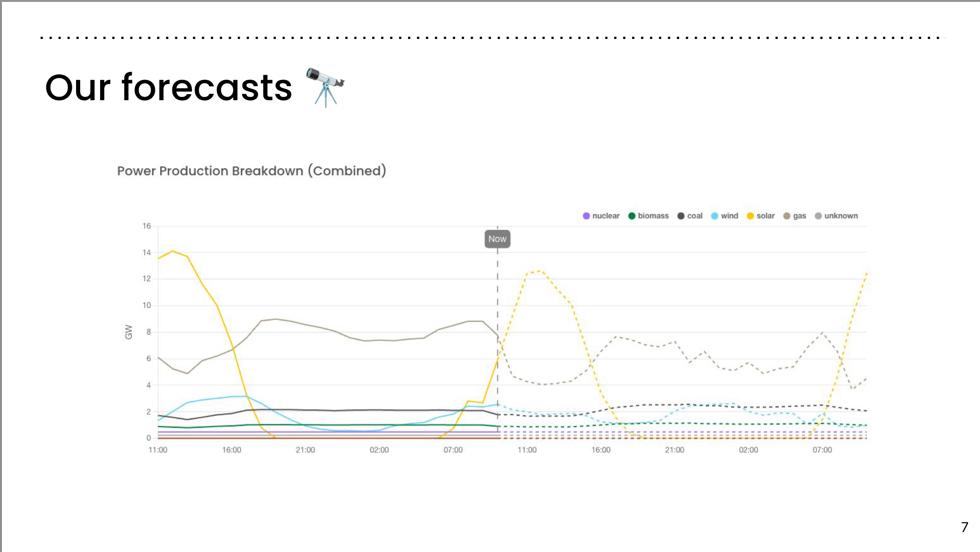Click the dark grey coal legend dot
The height and width of the screenshot is (552, 980).
(x=681, y=216)
